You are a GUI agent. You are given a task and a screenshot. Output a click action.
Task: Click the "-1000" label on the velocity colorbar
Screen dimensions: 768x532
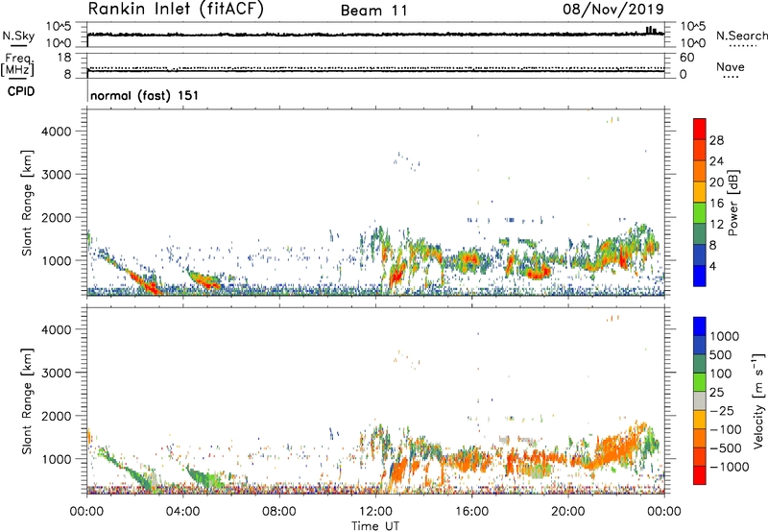coord(729,467)
